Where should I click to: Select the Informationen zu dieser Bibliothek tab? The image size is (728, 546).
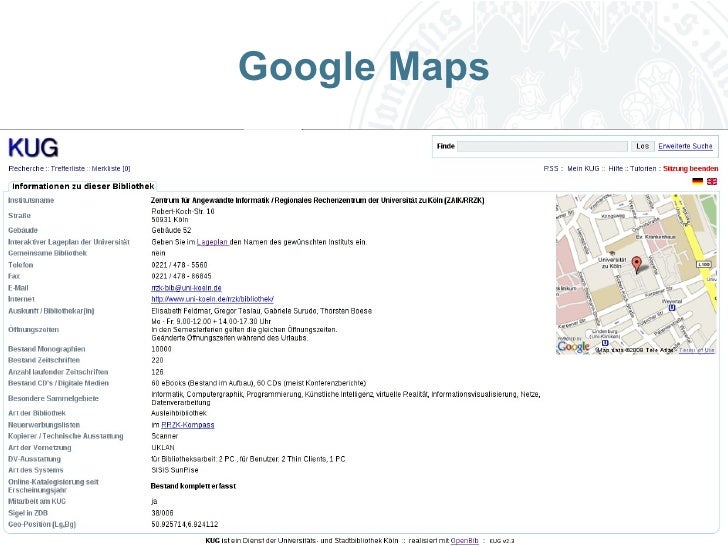click(x=83, y=186)
